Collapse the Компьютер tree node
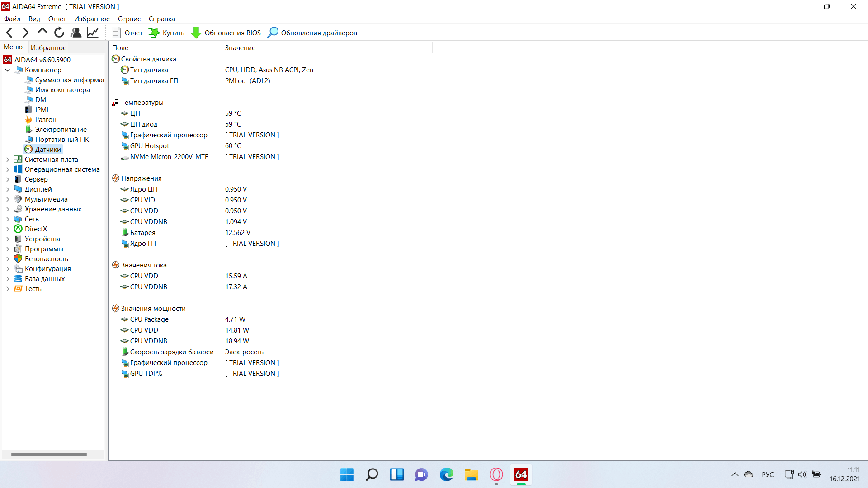 coord(8,70)
